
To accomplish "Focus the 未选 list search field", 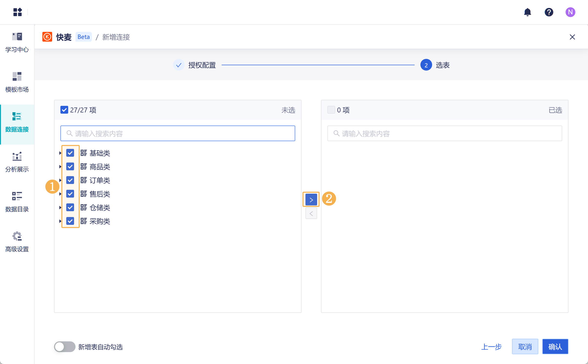I will pos(178,133).
